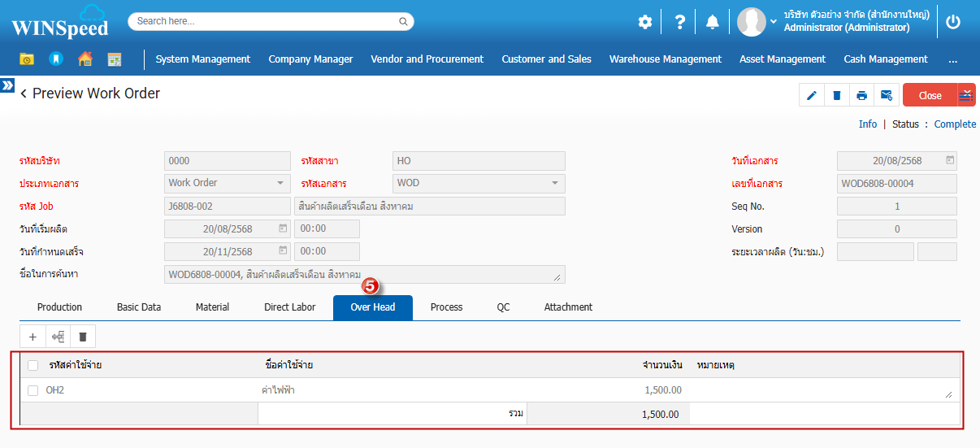
Task: Check the OH2 expense row checkbox
Action: click(33, 390)
